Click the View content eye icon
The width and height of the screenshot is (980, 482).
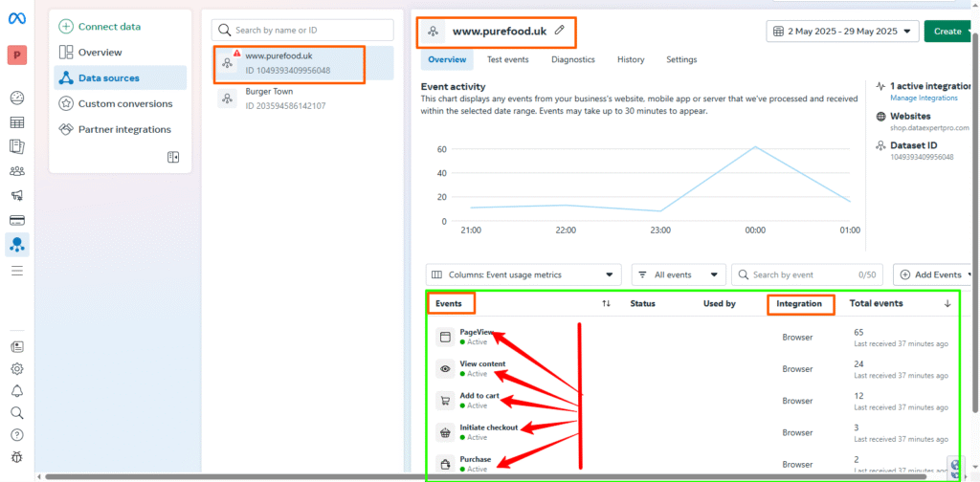click(x=445, y=369)
